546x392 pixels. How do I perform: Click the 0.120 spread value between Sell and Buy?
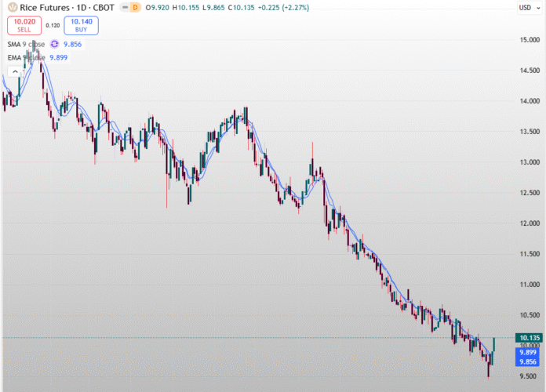pyautogui.click(x=53, y=25)
